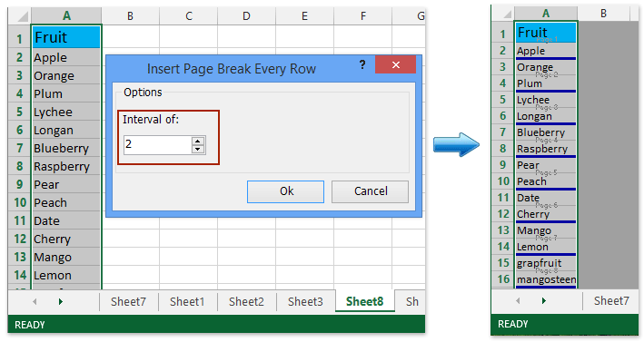Click the Fruit cell in right worksheet

pyautogui.click(x=546, y=33)
